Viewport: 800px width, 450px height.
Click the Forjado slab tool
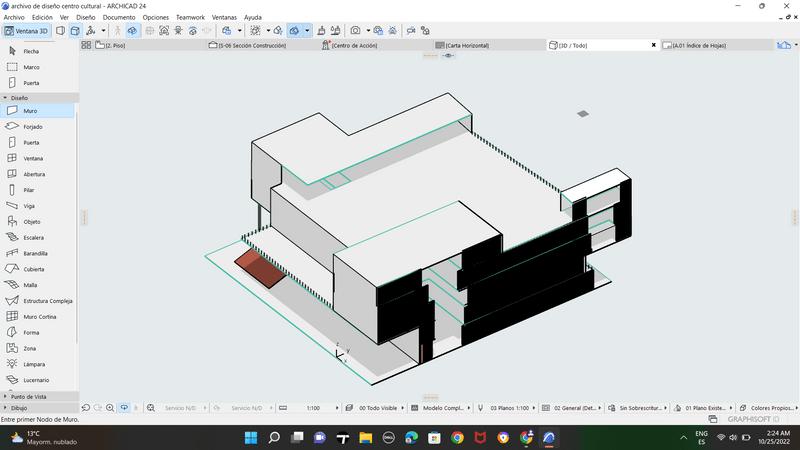[x=33, y=127]
